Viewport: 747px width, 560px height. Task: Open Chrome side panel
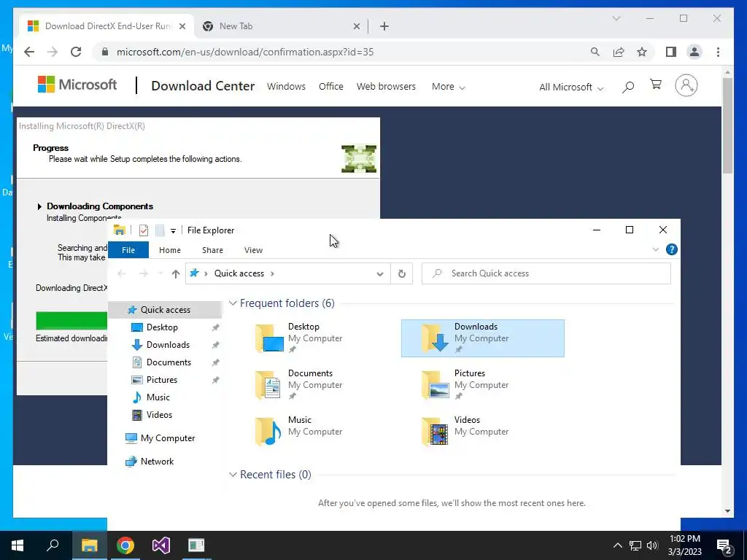671,52
